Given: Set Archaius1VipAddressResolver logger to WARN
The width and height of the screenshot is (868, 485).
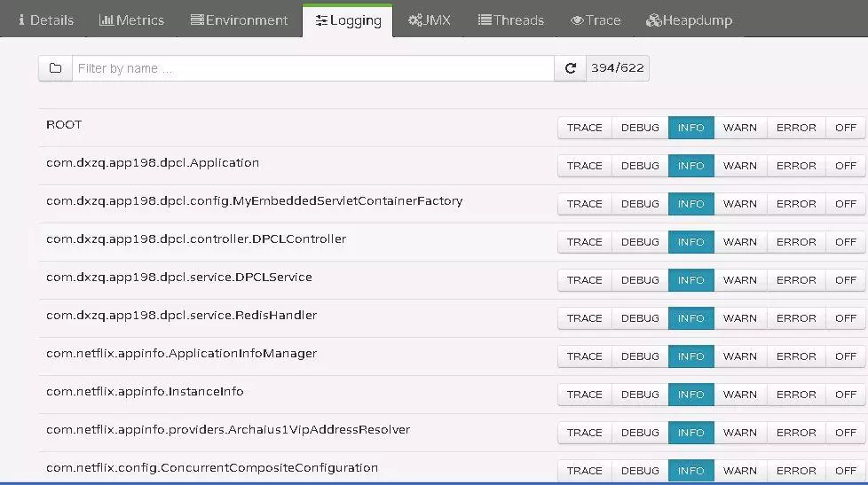Looking at the screenshot, I should click(x=739, y=433).
